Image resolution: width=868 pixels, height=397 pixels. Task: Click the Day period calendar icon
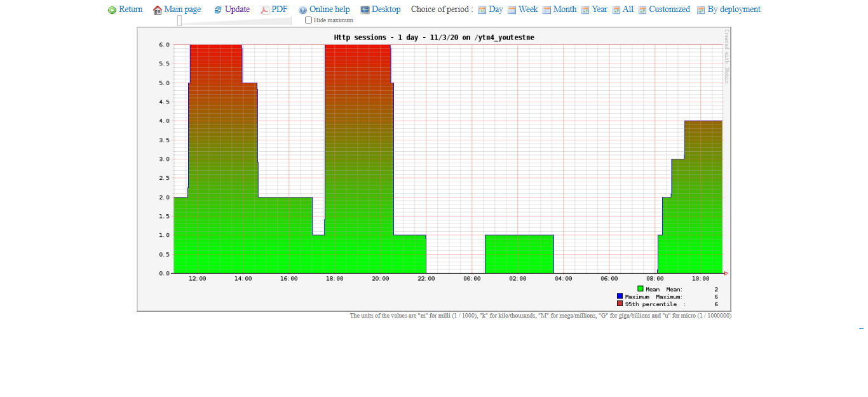click(482, 10)
